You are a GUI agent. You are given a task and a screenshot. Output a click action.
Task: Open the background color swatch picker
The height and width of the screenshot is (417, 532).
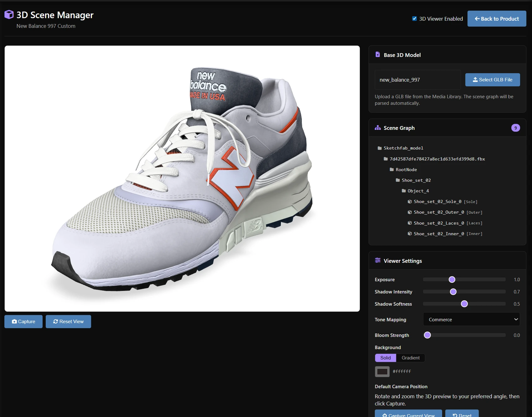[382, 372]
